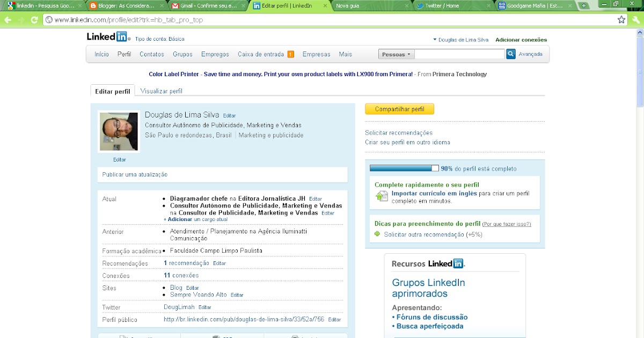
Task: Expand the Douglas de Lima Silva account menu
Action: coord(461,40)
